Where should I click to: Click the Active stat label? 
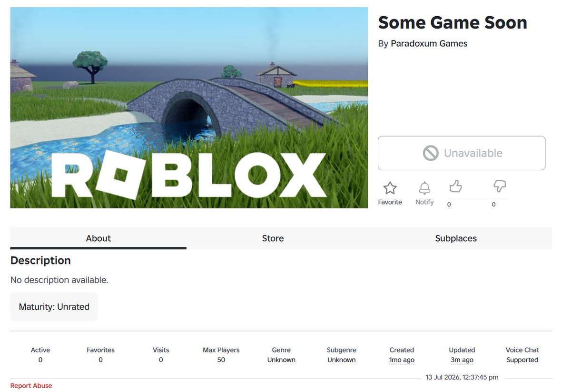point(40,350)
